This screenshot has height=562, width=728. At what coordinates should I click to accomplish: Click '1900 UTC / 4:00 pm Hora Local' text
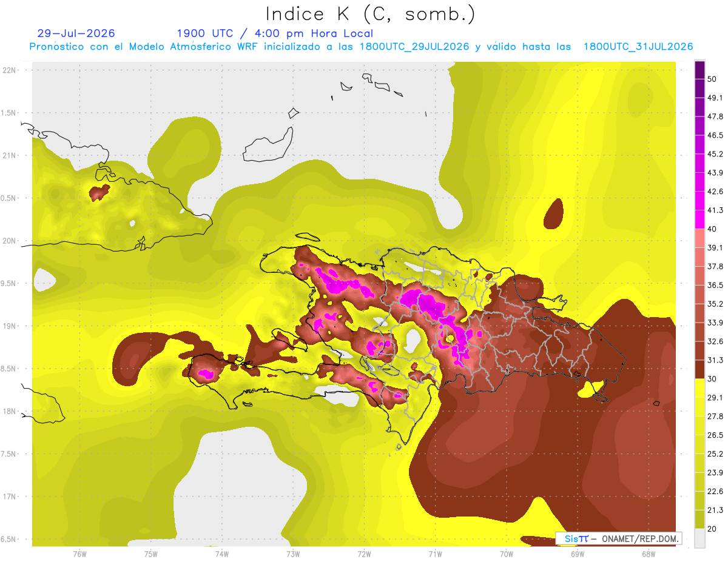275,33
